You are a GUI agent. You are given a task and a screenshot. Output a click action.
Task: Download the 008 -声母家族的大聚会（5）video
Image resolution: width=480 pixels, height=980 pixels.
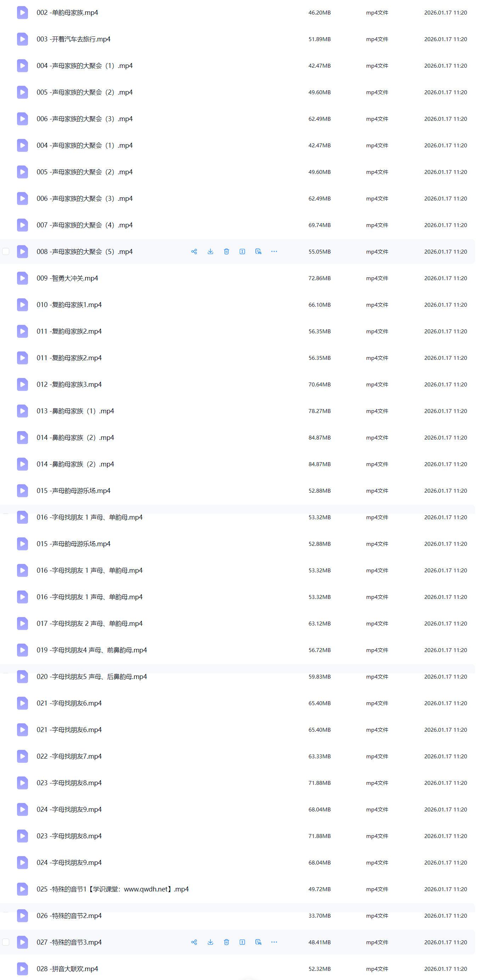click(210, 251)
